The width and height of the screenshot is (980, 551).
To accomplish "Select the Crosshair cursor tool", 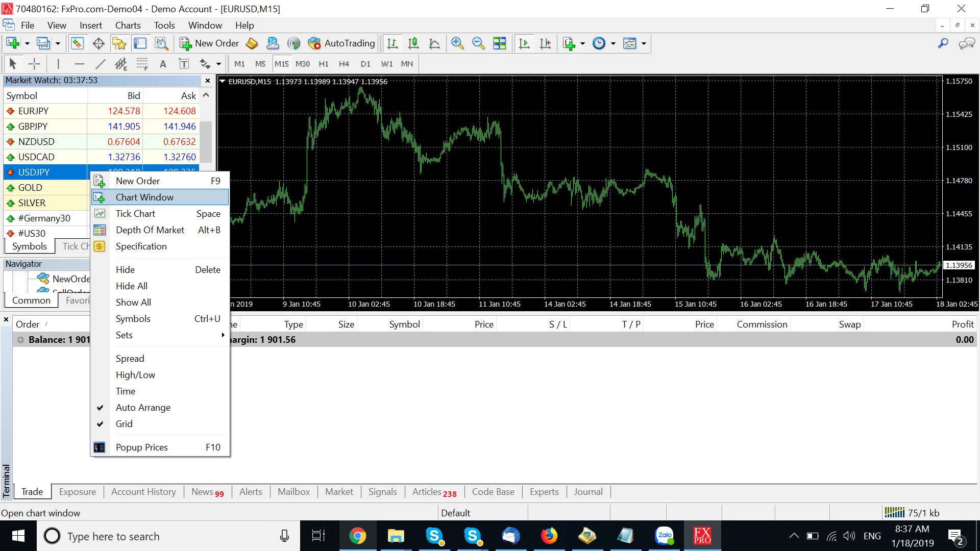I will [34, 64].
